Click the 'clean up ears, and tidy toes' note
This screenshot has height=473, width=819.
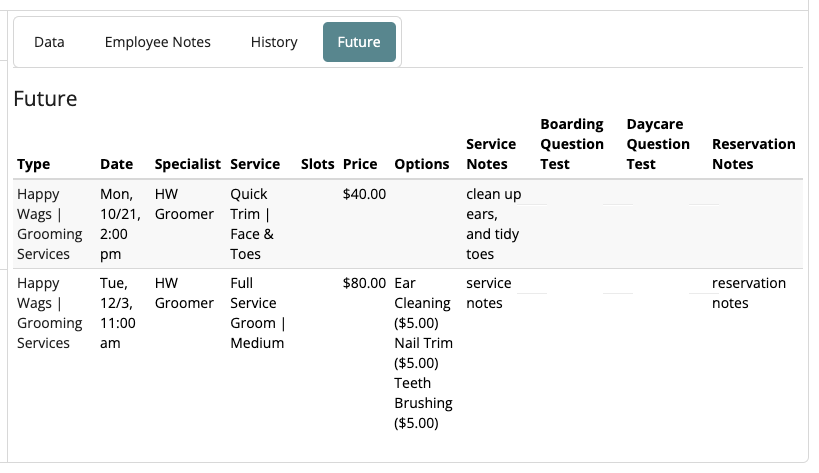pyautogui.click(x=494, y=224)
